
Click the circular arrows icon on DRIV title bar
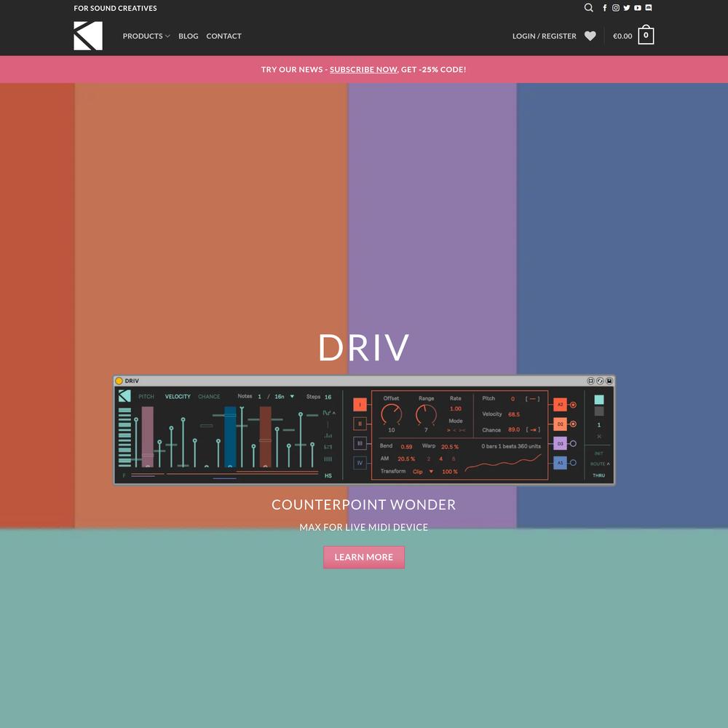pyautogui.click(x=600, y=381)
